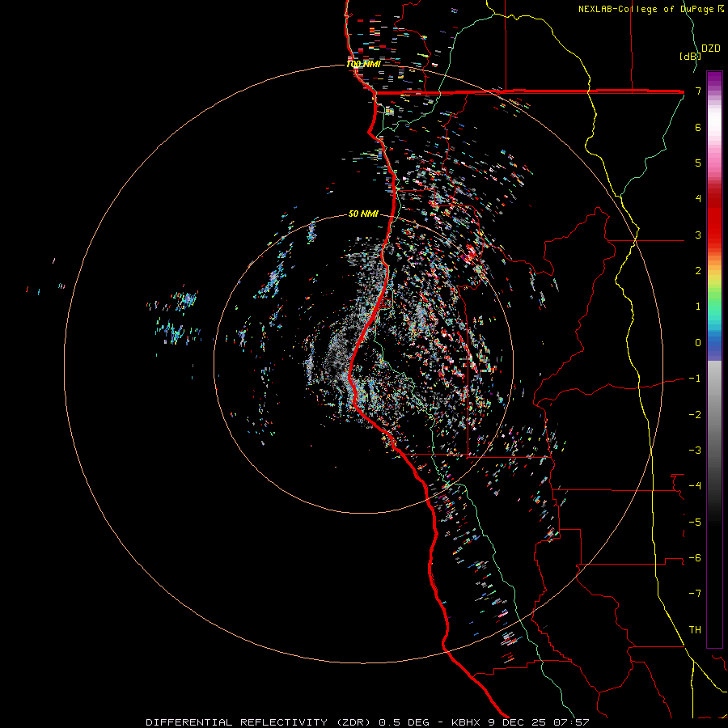The height and width of the screenshot is (728, 728).
Task: Select the -5 tick label on the scale
Action: point(695,522)
